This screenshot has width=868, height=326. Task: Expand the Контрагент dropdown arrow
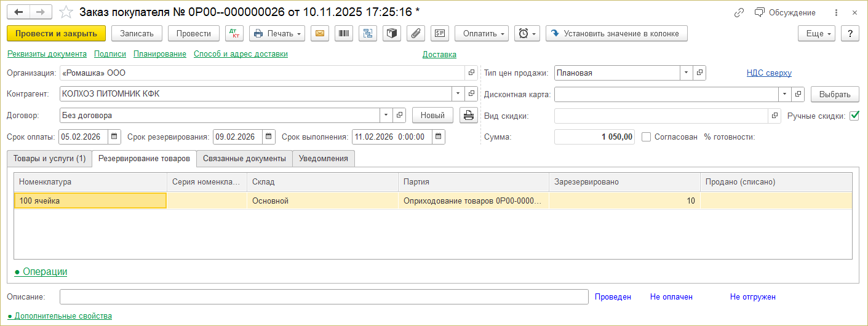[458, 94]
